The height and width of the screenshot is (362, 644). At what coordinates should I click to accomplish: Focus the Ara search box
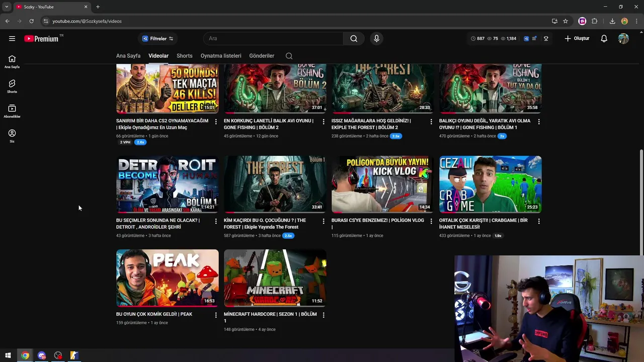tap(273, 39)
